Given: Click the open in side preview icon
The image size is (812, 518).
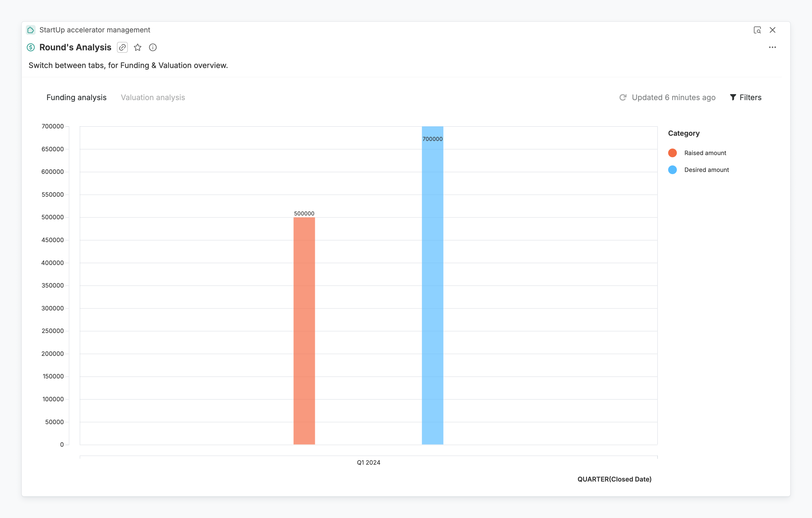Looking at the screenshot, I should (757, 30).
